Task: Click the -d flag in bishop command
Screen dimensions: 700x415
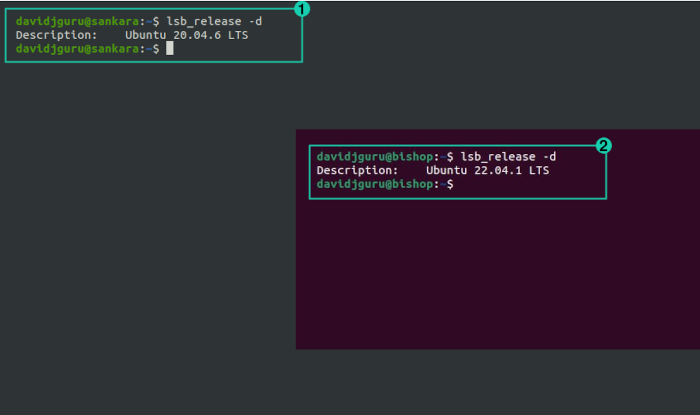Action: 550,157
